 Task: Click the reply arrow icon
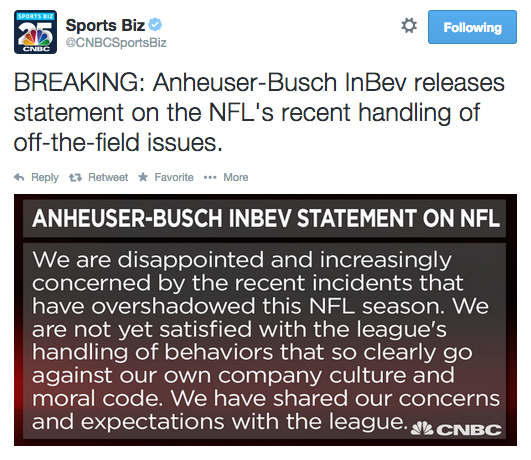click(x=19, y=177)
